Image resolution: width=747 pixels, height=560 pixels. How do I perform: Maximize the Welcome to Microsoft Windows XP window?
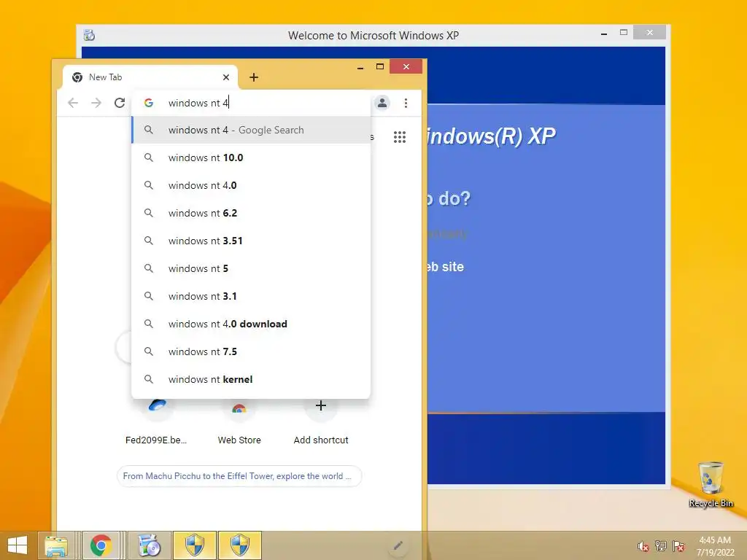pyautogui.click(x=623, y=32)
